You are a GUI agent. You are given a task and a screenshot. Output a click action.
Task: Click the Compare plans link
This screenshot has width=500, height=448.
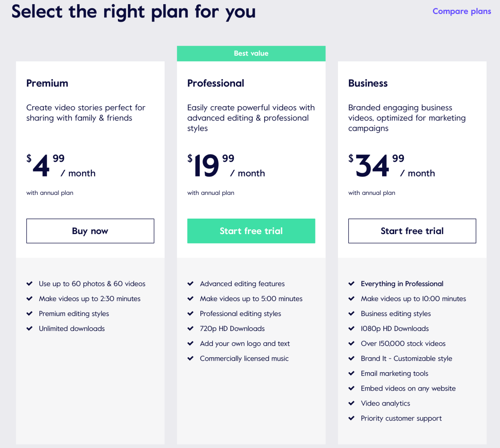[x=462, y=11]
